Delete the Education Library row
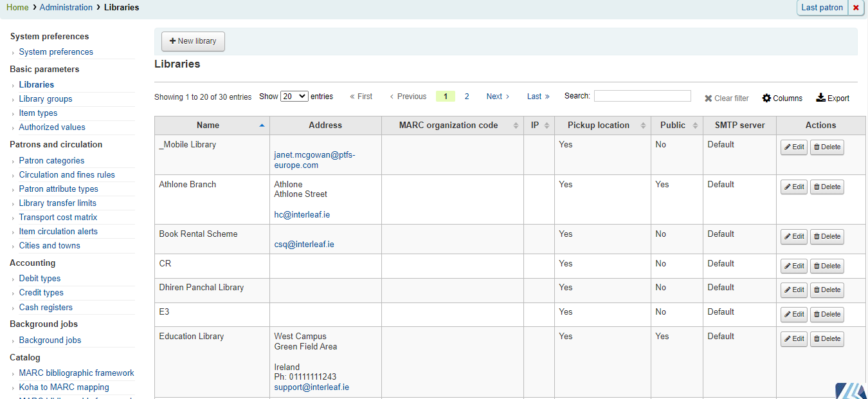868x399 pixels. point(827,339)
